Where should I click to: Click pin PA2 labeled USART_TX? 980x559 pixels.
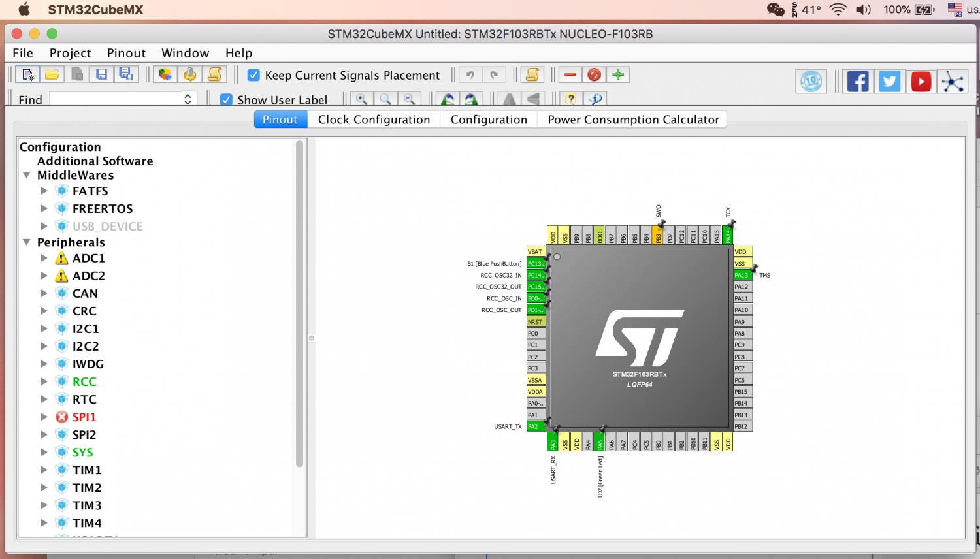coord(536,426)
